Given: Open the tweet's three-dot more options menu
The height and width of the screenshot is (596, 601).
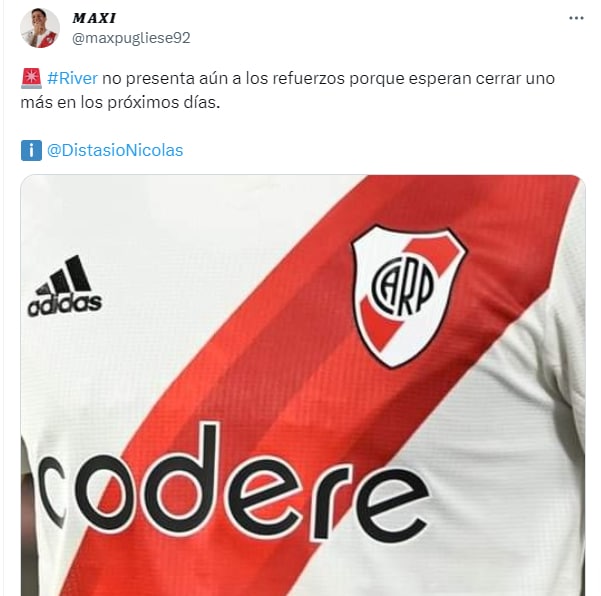Looking at the screenshot, I should point(576,18).
